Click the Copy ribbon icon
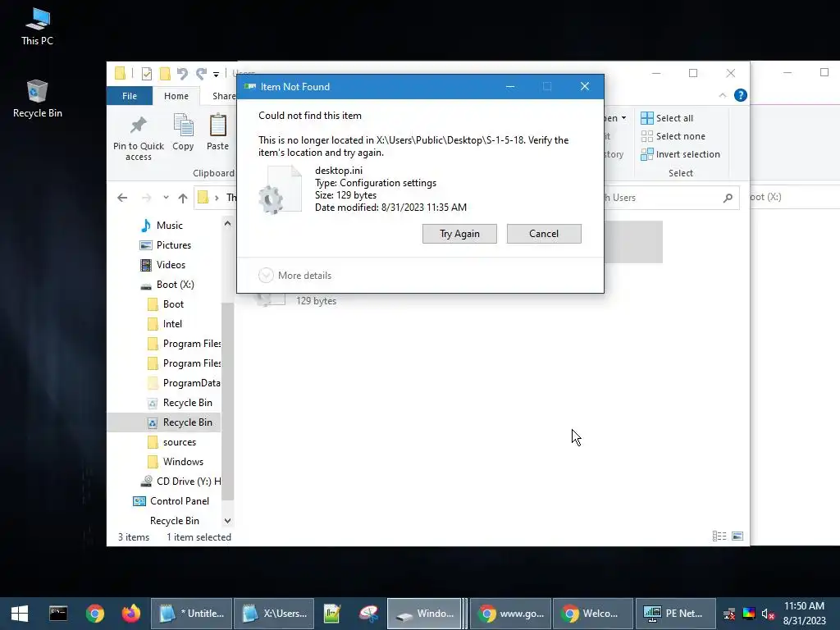Viewport: 840px width, 630px height. click(x=183, y=132)
